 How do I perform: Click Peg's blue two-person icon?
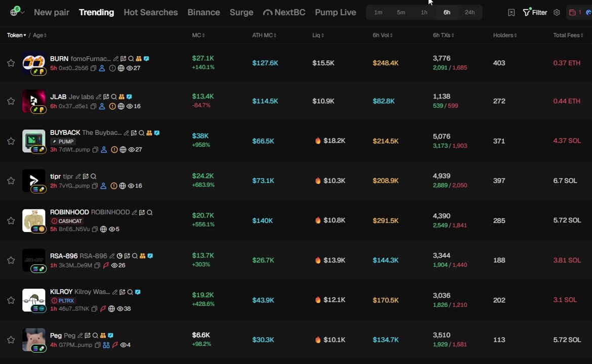[106, 345]
